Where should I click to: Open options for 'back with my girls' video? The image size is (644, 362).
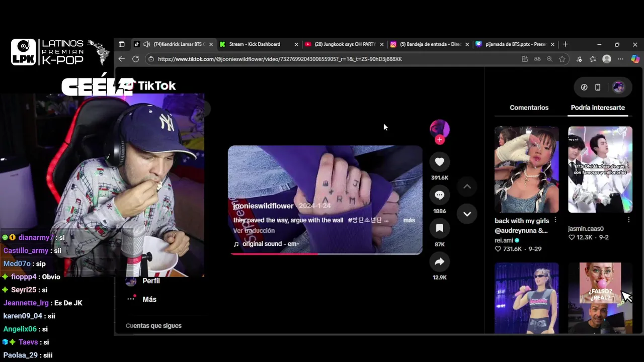pyautogui.click(x=555, y=220)
